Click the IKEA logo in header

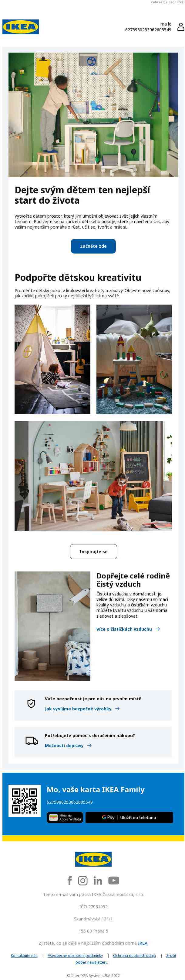point(21,27)
